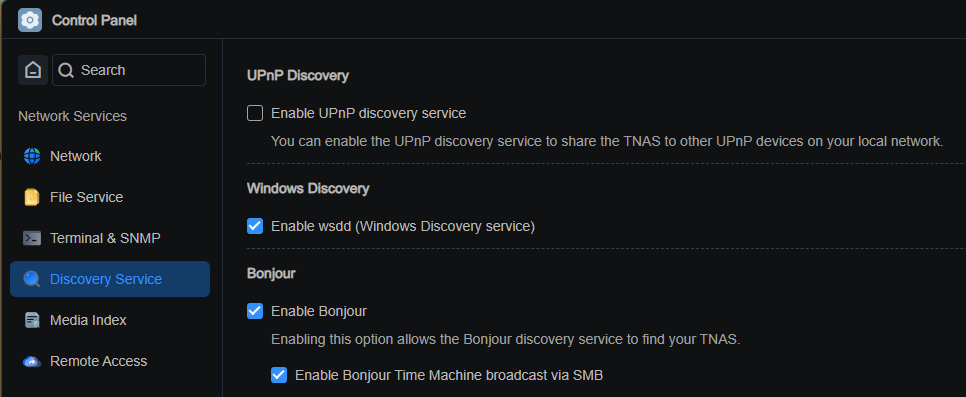Click the Control Panel gear icon

[x=30, y=20]
